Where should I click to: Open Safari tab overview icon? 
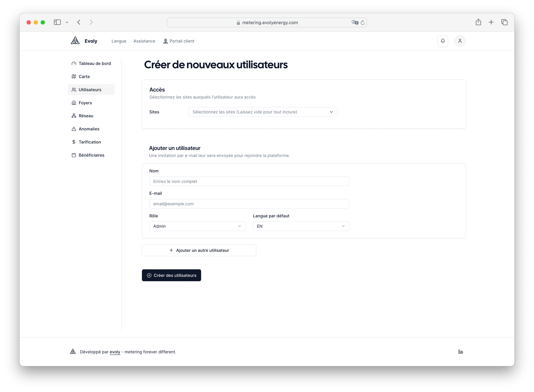(x=504, y=22)
